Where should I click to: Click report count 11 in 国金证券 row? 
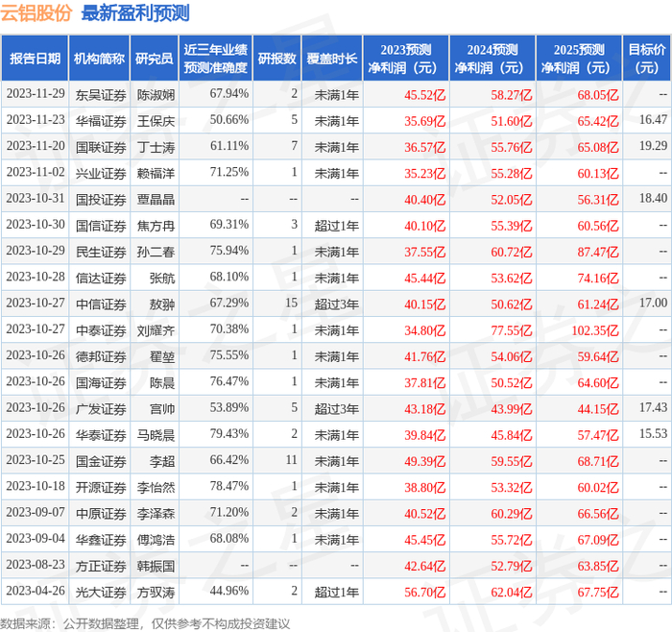pos(292,460)
